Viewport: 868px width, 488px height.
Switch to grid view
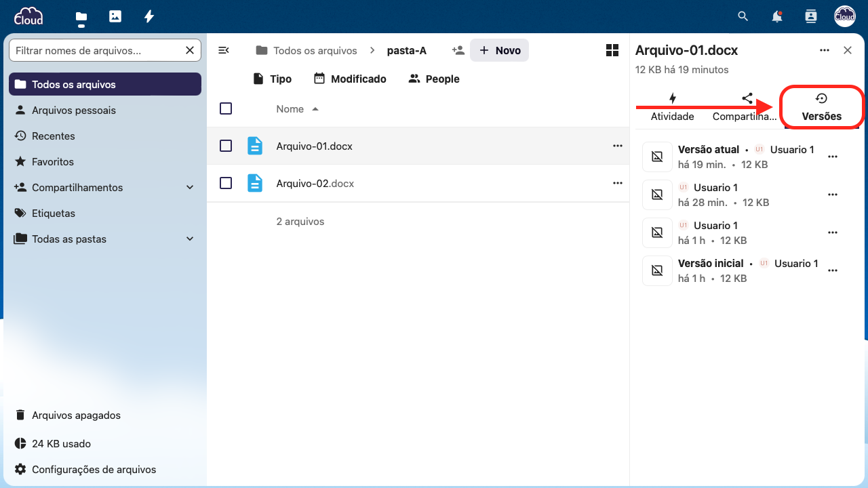pos(612,50)
